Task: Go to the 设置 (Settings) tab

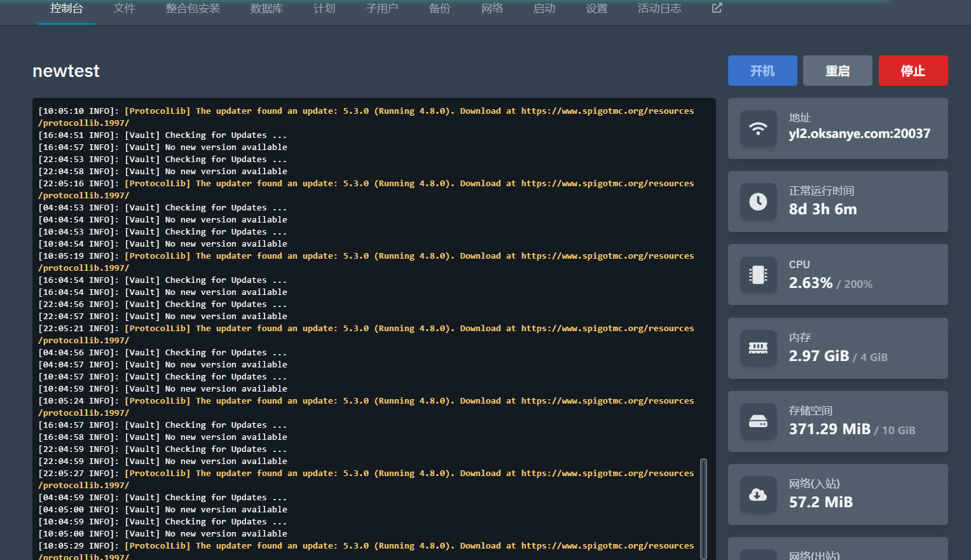Action: click(596, 9)
